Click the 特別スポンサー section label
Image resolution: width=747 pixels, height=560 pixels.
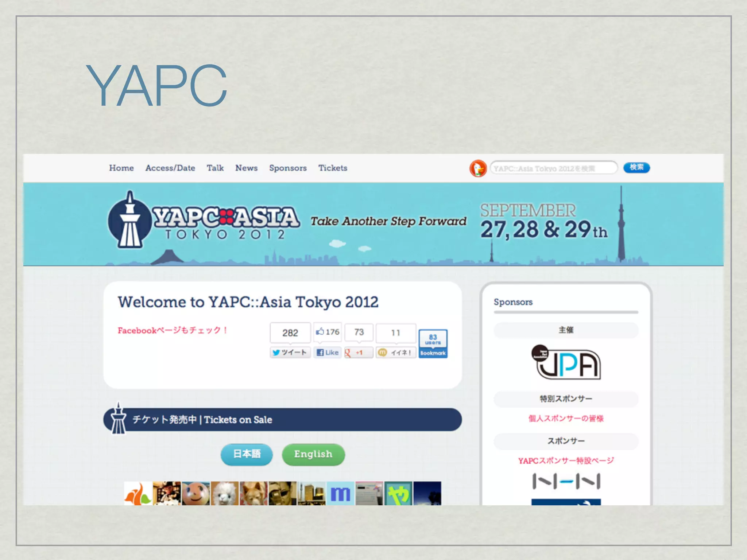pos(566,399)
